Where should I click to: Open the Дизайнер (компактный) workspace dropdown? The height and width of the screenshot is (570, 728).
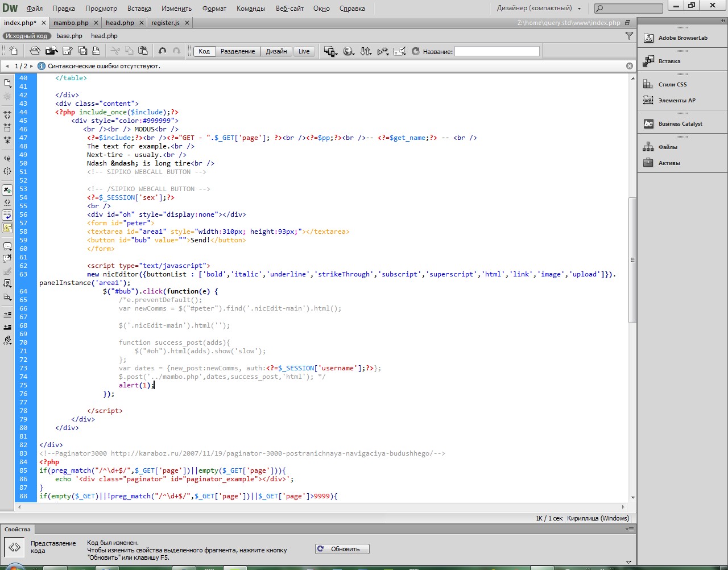tap(539, 8)
